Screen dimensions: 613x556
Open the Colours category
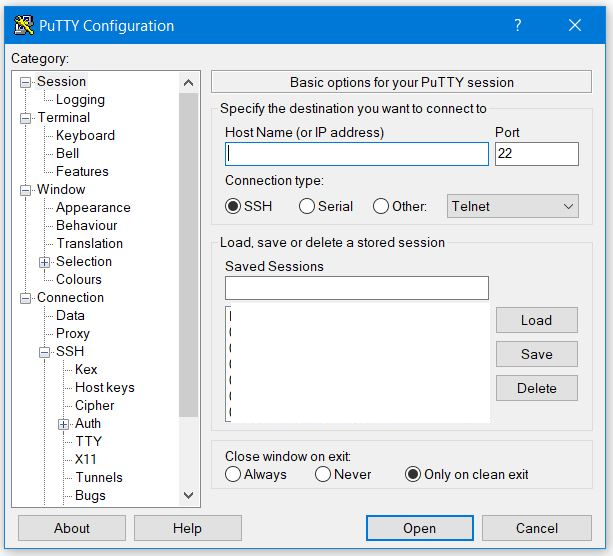[x=79, y=279]
